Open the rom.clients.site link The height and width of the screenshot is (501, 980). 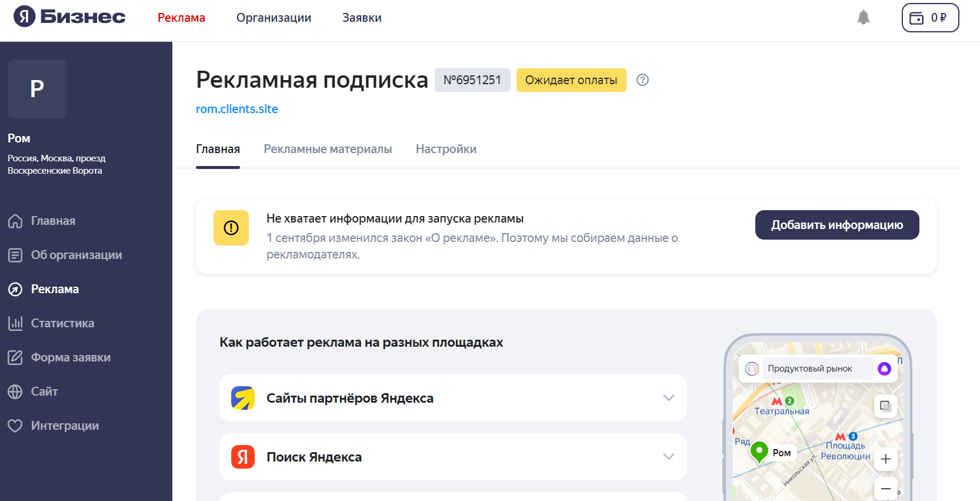point(236,109)
